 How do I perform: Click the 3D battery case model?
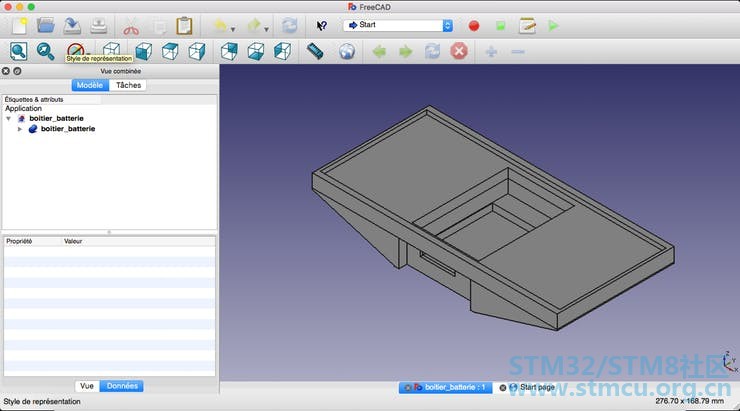click(x=493, y=218)
